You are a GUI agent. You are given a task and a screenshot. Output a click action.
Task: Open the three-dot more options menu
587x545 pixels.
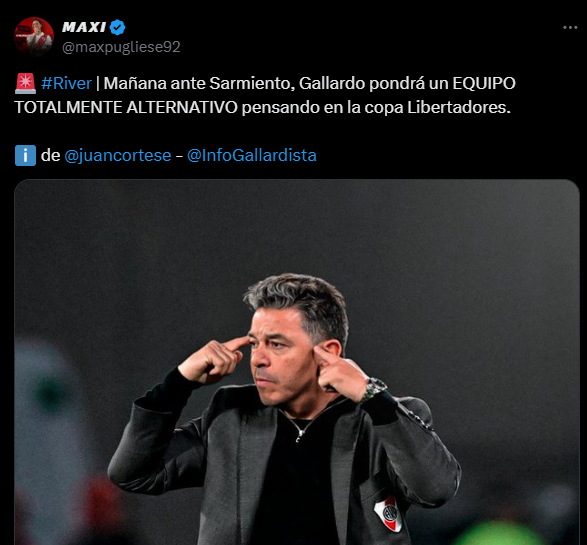570,27
